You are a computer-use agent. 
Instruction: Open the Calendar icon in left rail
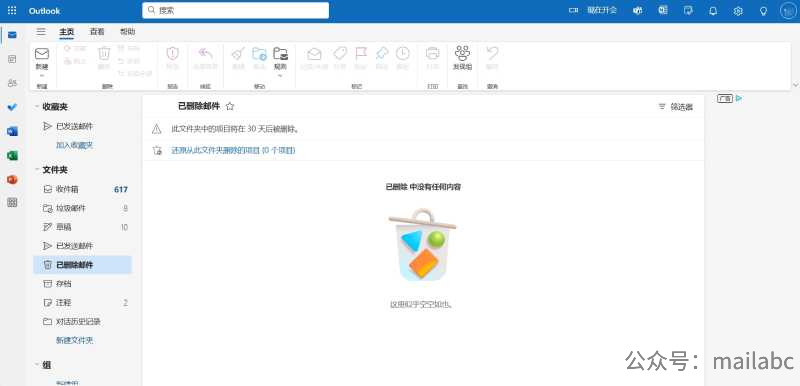(12, 59)
